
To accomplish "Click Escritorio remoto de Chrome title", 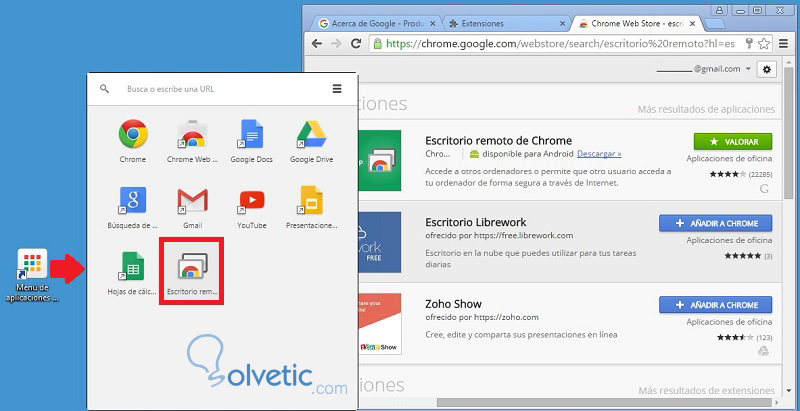I will click(x=498, y=141).
